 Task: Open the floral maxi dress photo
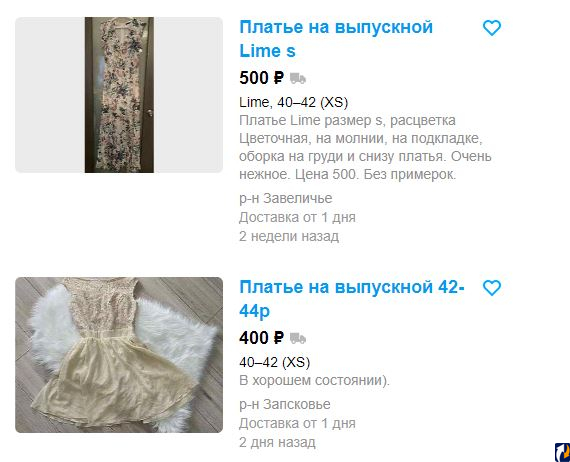point(119,95)
